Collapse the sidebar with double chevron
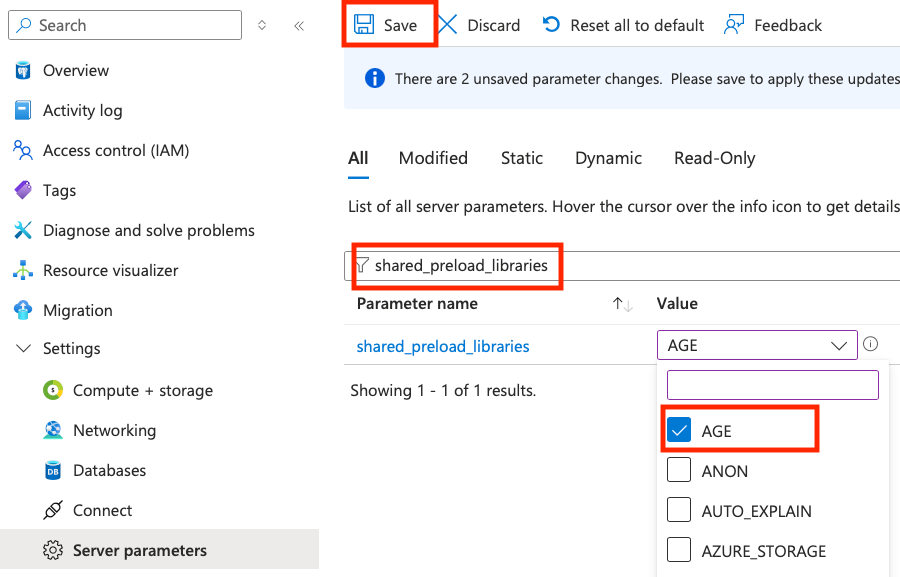The height and width of the screenshot is (577, 900). click(299, 25)
